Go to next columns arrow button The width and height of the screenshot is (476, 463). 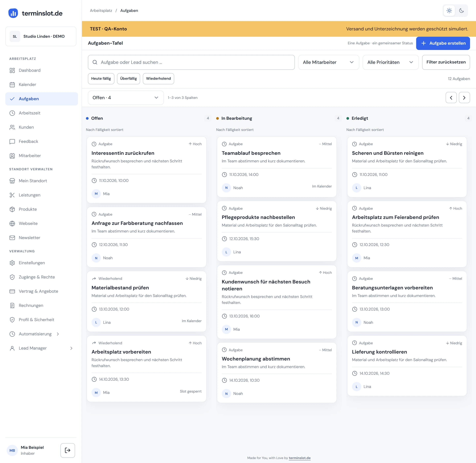tap(464, 98)
